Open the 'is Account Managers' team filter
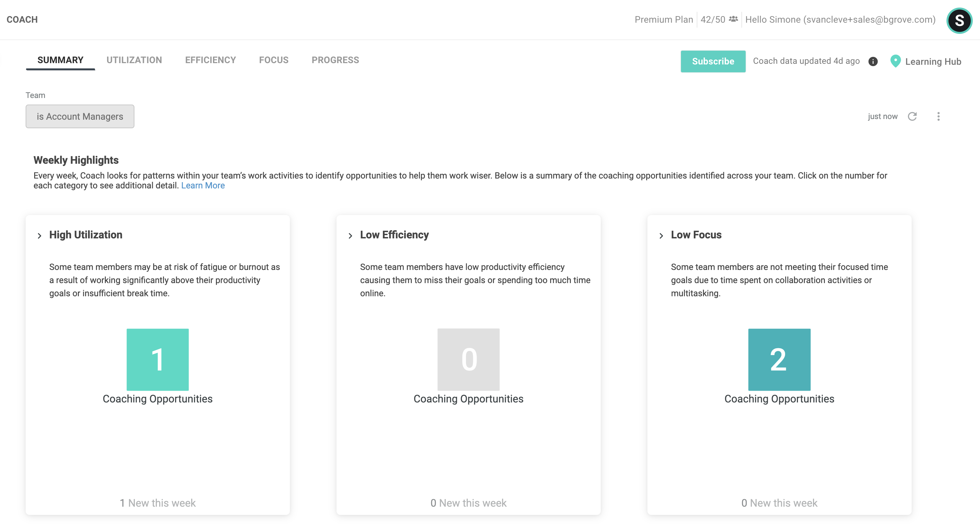 (80, 116)
